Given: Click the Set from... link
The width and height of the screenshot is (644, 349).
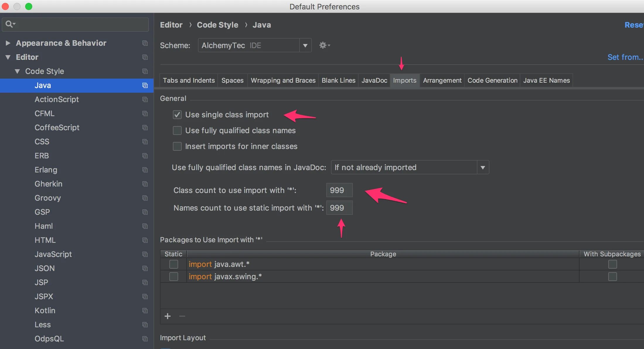Looking at the screenshot, I should [625, 57].
